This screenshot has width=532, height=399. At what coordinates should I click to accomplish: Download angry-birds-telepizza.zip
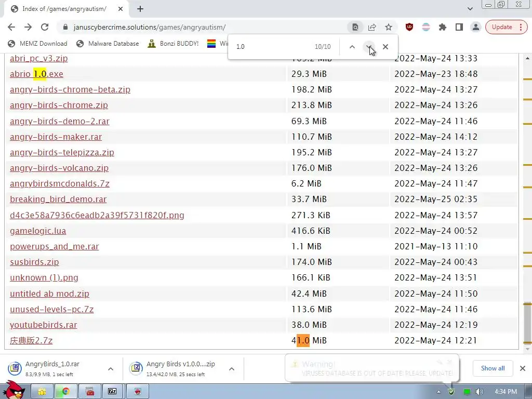coord(62,152)
